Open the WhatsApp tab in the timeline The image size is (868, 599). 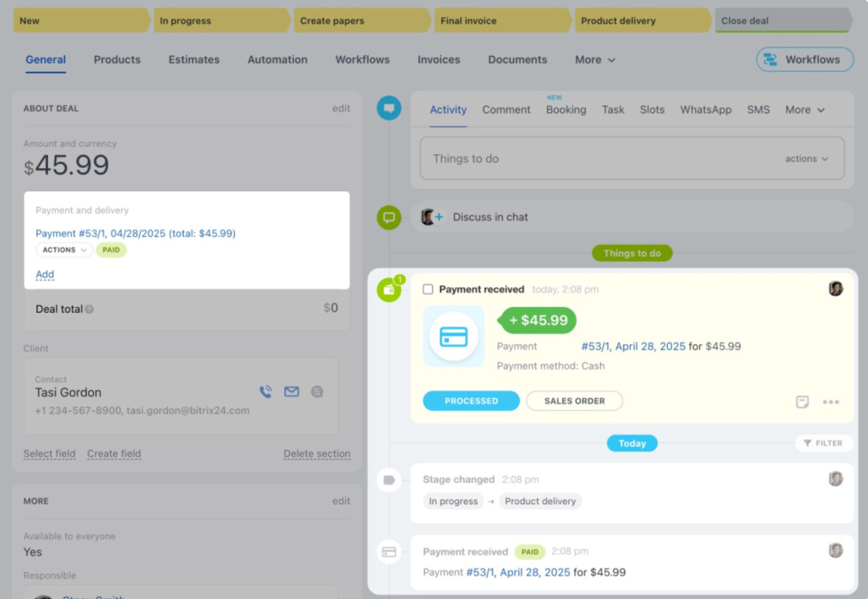705,110
